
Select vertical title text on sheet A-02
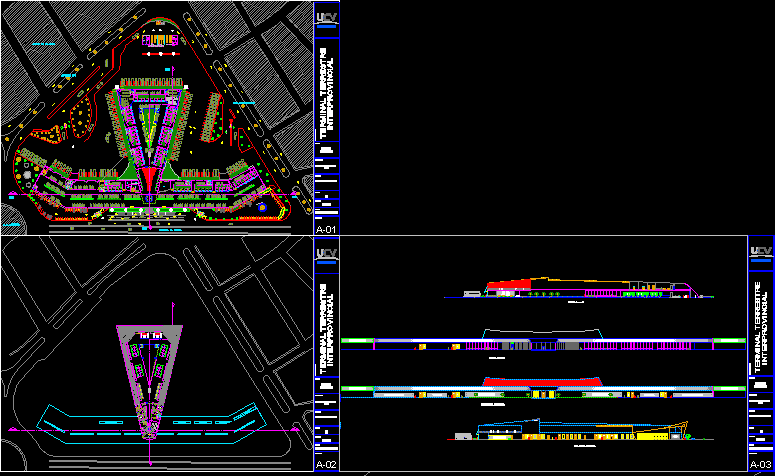(x=326, y=328)
